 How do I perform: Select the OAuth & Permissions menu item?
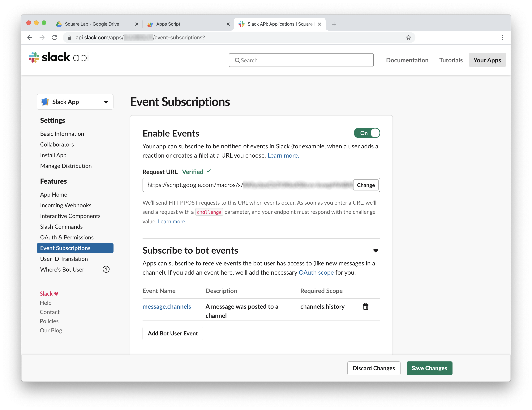pyautogui.click(x=66, y=237)
